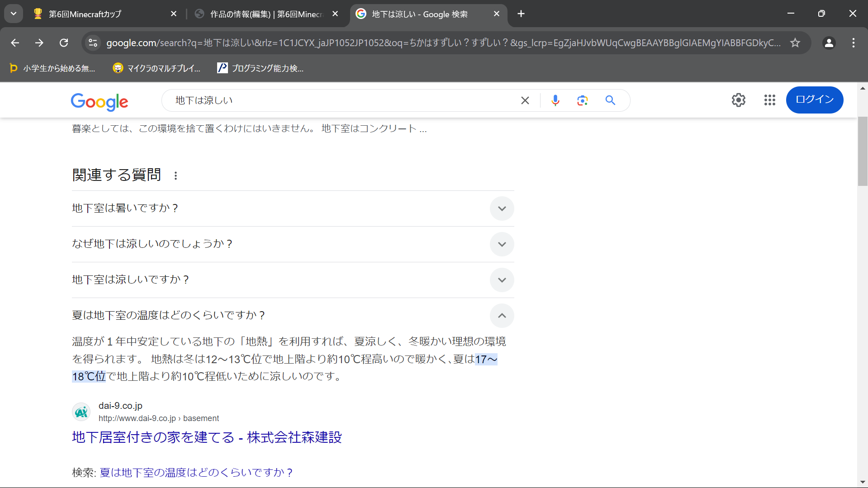Collapse 夏は地下室の温度はどのくらいですか？
Image resolution: width=868 pixels, height=488 pixels.
293,316
